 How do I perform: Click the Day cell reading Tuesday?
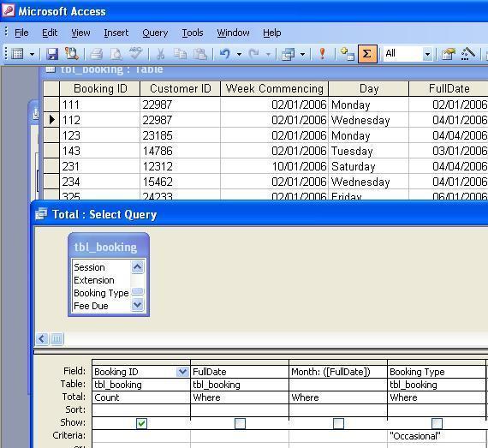[368, 151]
